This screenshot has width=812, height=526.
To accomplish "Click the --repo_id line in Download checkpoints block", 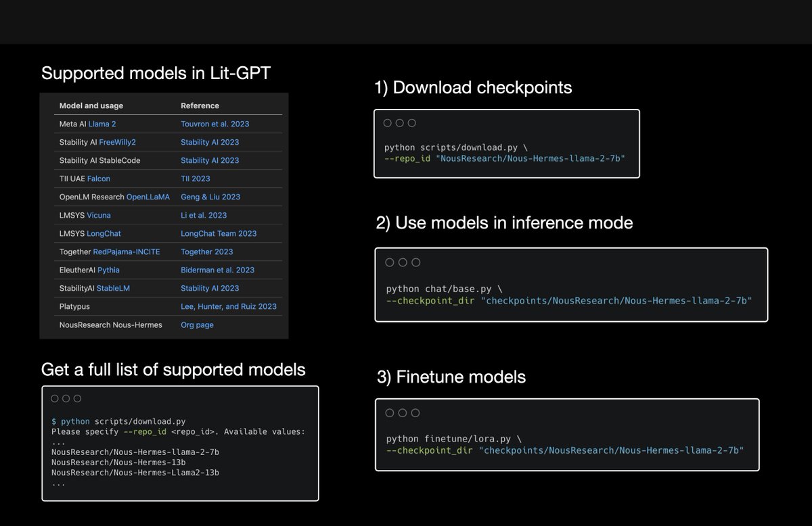I will coord(504,158).
